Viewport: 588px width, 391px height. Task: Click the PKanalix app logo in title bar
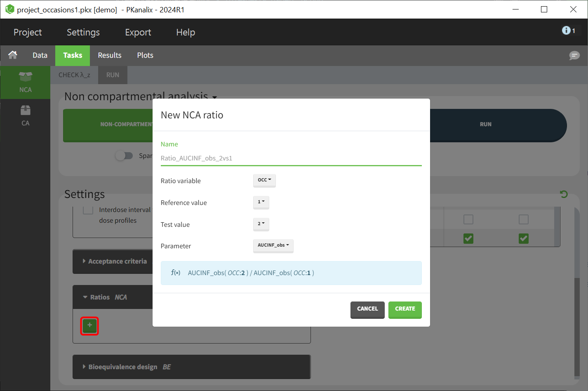click(9, 9)
